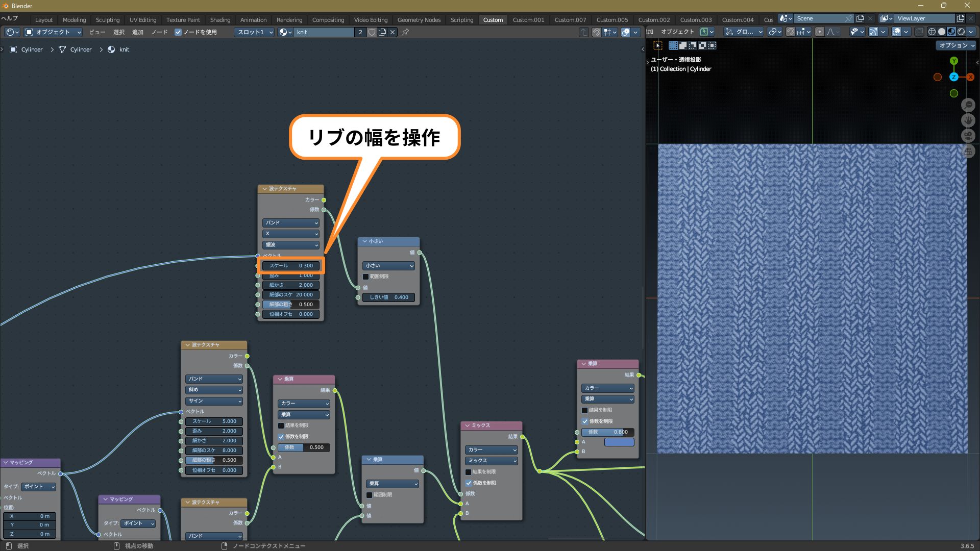Toggle the ノードを使用 checkbox

[x=178, y=32]
